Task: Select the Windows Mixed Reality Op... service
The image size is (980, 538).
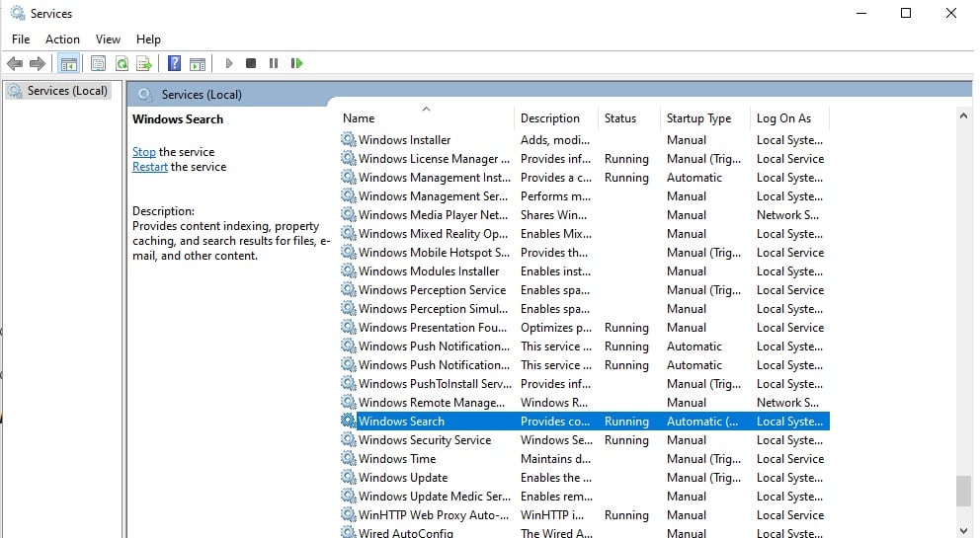Action: pos(585,234)
